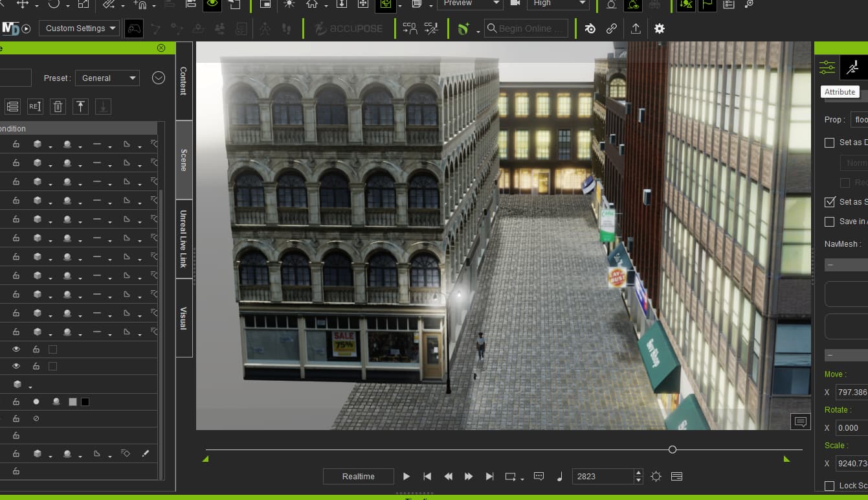868x500 pixels.
Task: Click the chain link icon
Action: 612,28
